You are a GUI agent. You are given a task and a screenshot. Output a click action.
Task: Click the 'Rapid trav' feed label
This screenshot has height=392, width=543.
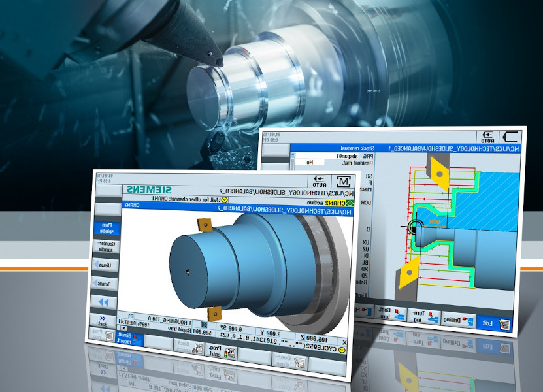click(180, 328)
